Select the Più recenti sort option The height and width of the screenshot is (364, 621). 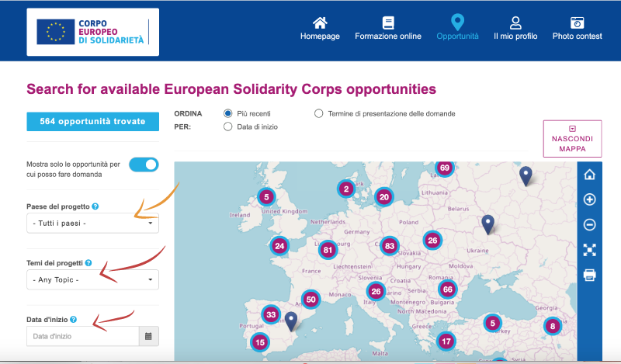point(227,113)
